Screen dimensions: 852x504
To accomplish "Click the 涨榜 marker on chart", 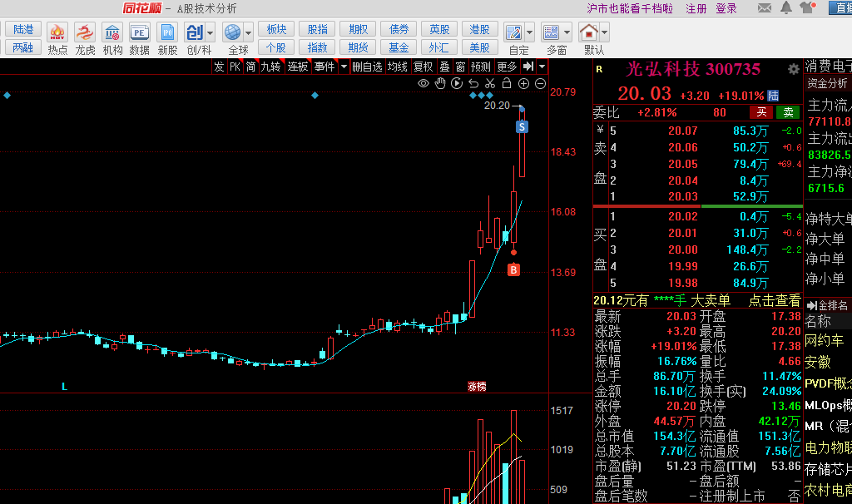I will pos(477,386).
